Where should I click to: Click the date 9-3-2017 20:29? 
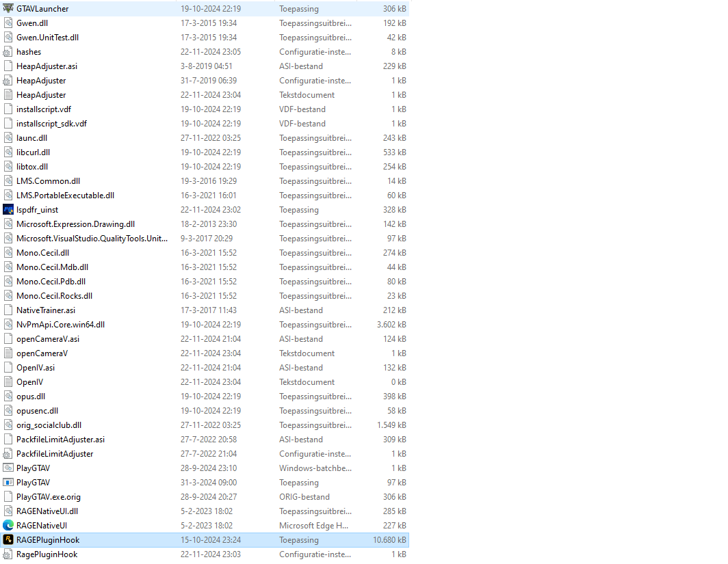(207, 239)
